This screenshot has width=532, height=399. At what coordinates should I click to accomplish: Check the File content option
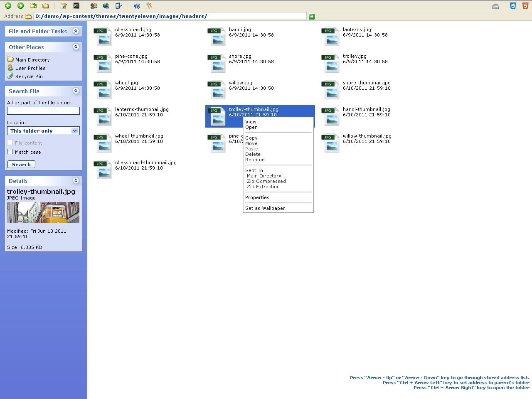coord(10,143)
